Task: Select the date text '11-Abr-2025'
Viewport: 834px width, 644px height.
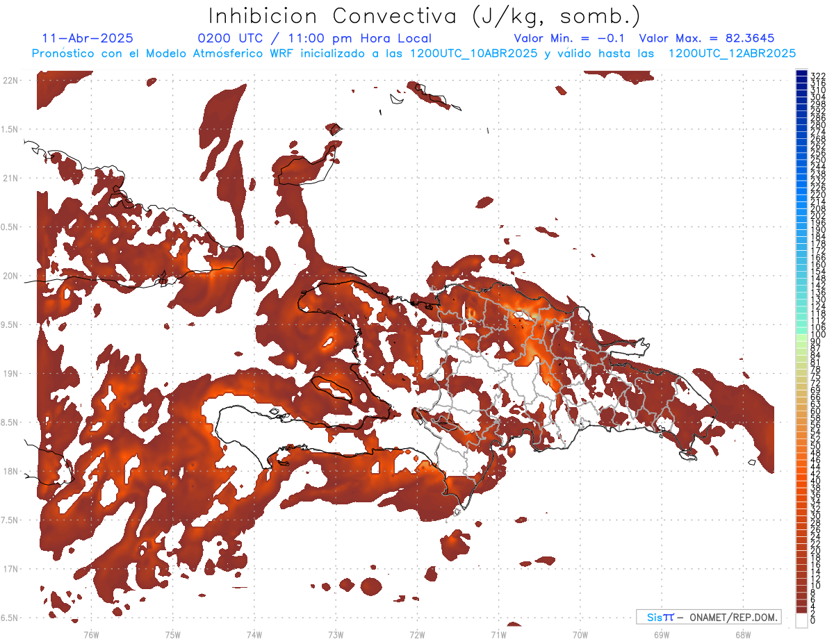Action: (88, 38)
